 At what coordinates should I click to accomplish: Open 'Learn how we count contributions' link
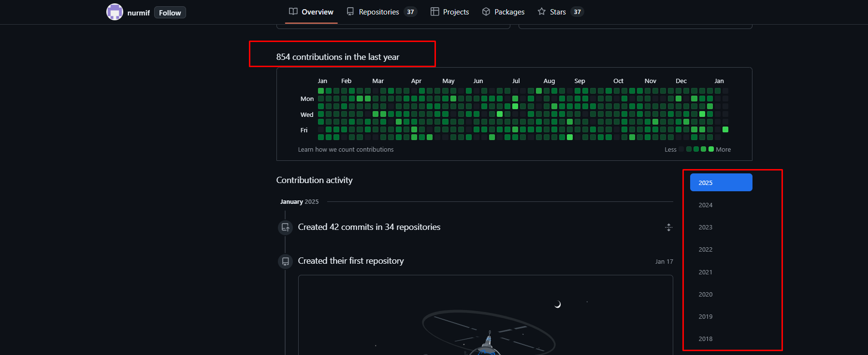pyautogui.click(x=346, y=150)
